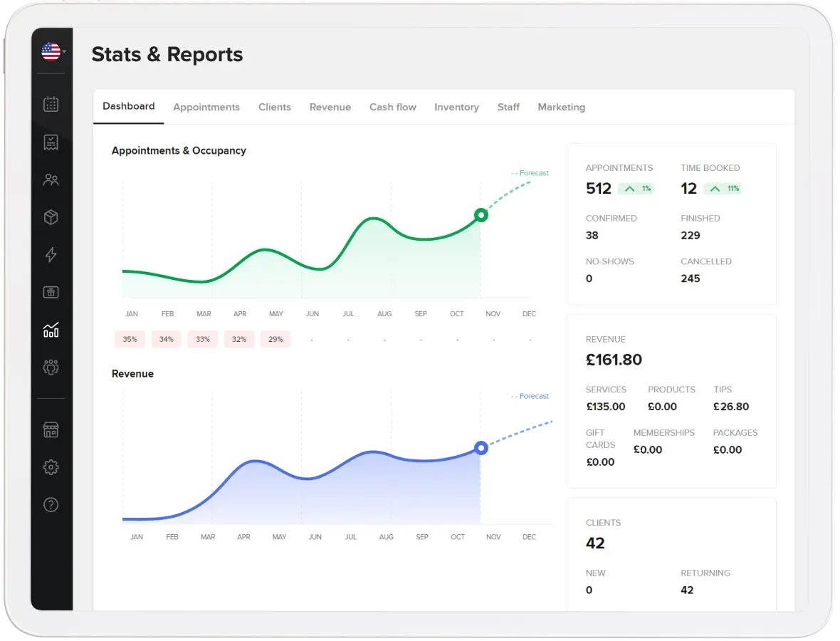Open the store marketplace sidebar icon
The image size is (840, 641).
pos(51,430)
